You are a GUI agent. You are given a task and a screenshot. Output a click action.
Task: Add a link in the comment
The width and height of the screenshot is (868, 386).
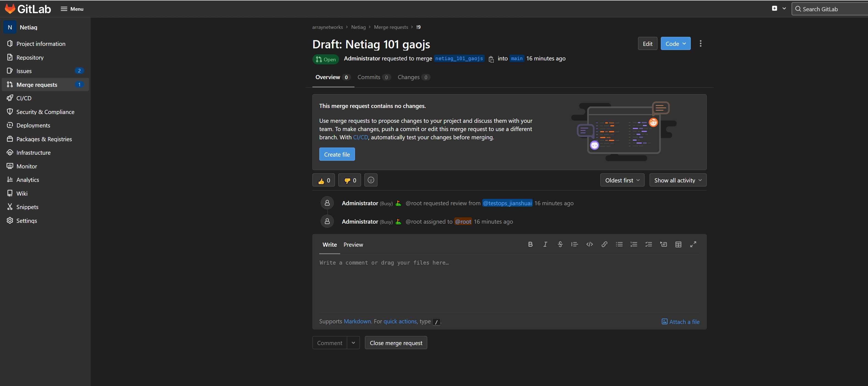(604, 244)
